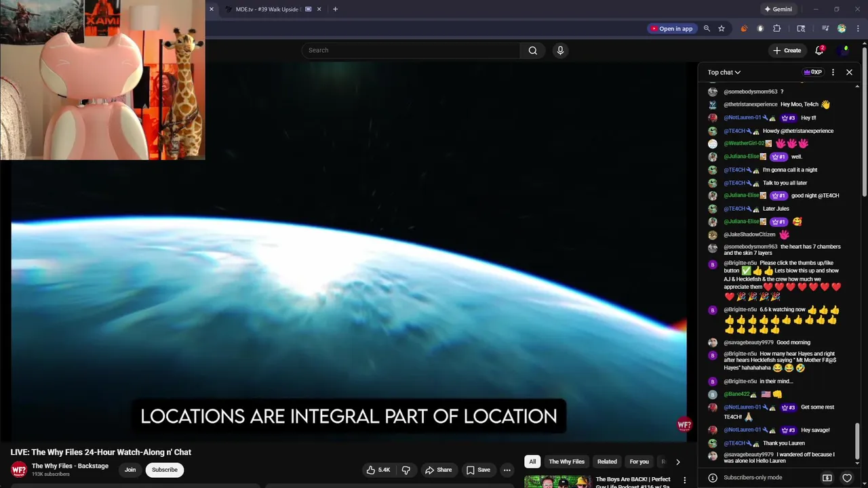Dislike the video with thumbs-down
This screenshot has height=488, width=868.
coord(406,470)
